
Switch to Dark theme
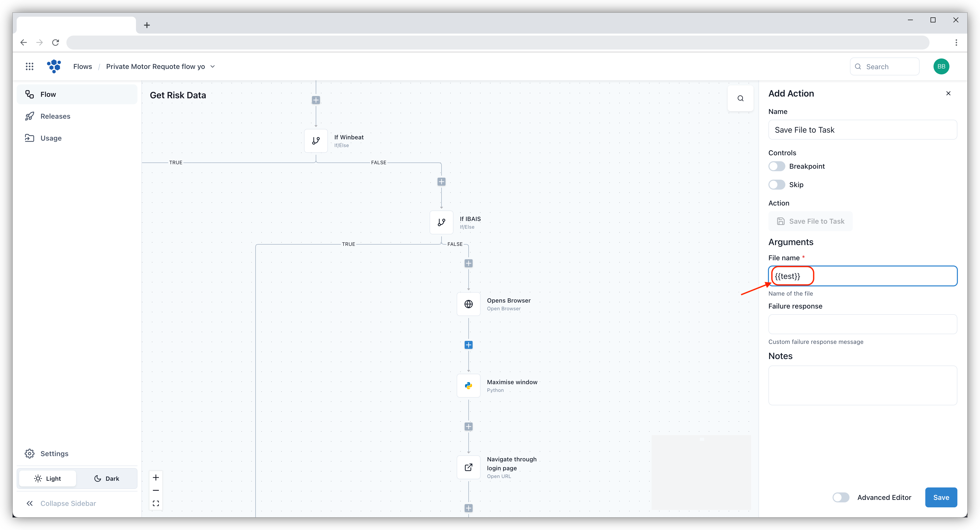[x=106, y=478]
